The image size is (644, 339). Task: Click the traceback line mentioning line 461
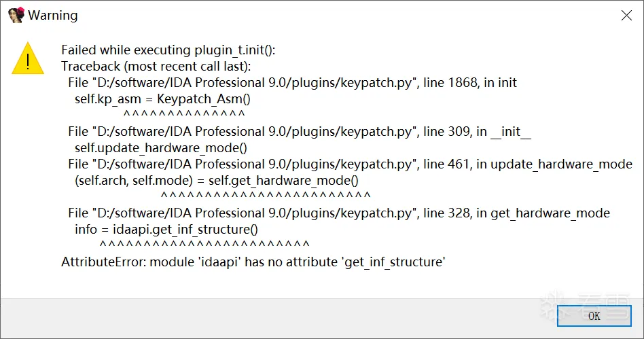coord(350,164)
